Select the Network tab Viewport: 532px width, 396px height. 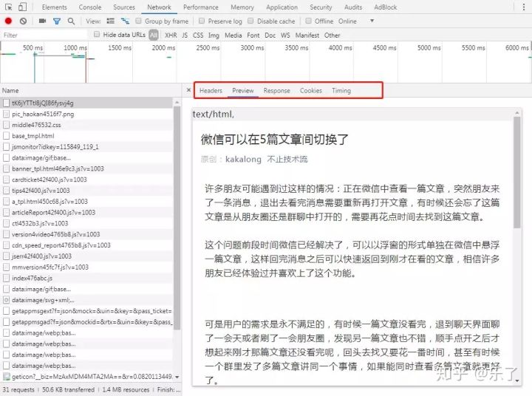pos(159,7)
